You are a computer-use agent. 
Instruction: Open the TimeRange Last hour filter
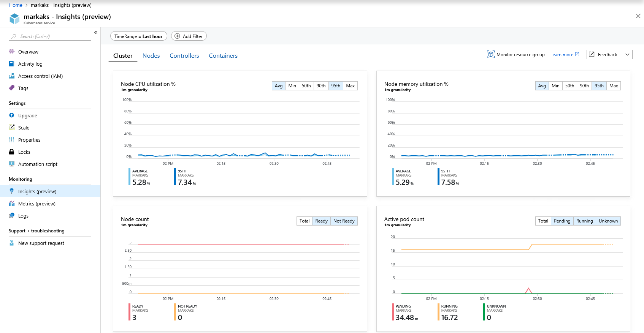click(138, 36)
